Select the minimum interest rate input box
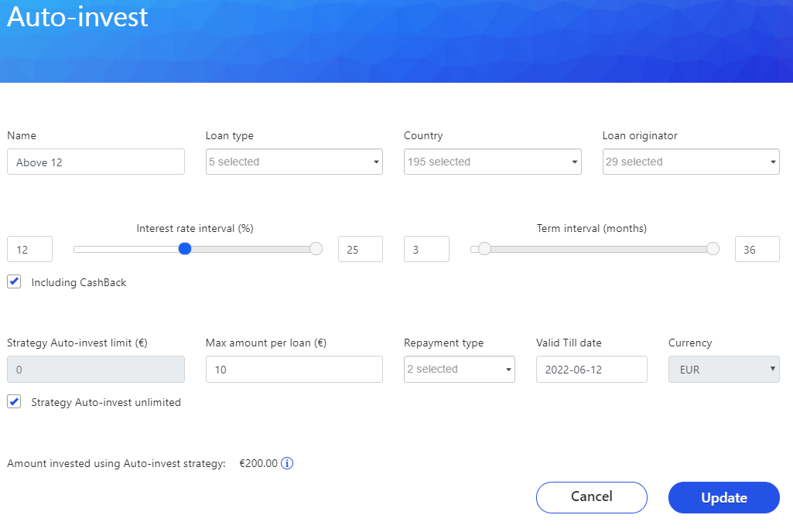793x532 pixels. coord(29,250)
